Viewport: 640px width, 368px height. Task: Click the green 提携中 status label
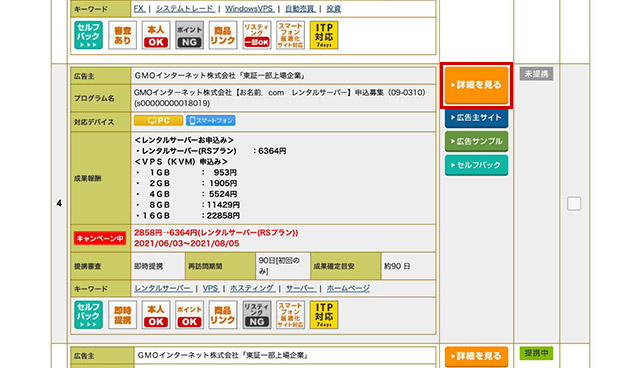point(536,353)
